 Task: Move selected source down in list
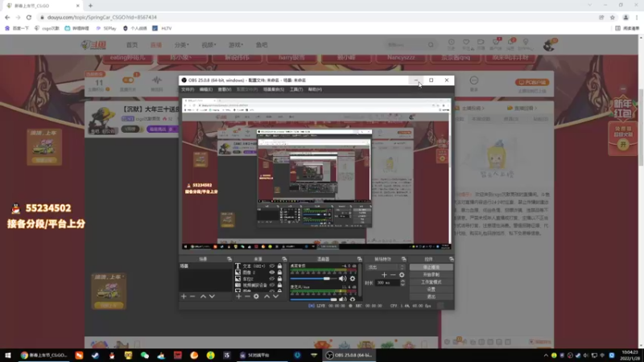tap(275, 296)
